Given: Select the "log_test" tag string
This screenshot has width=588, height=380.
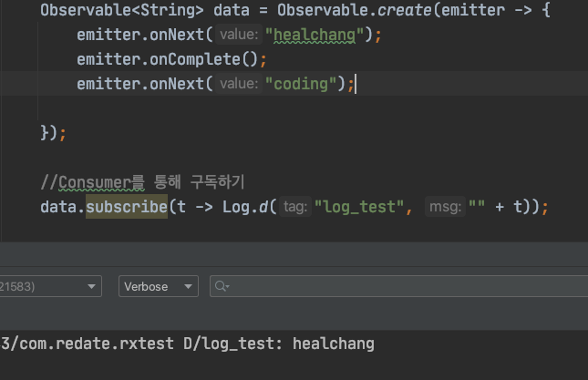Looking at the screenshot, I should pyautogui.click(x=359, y=207).
